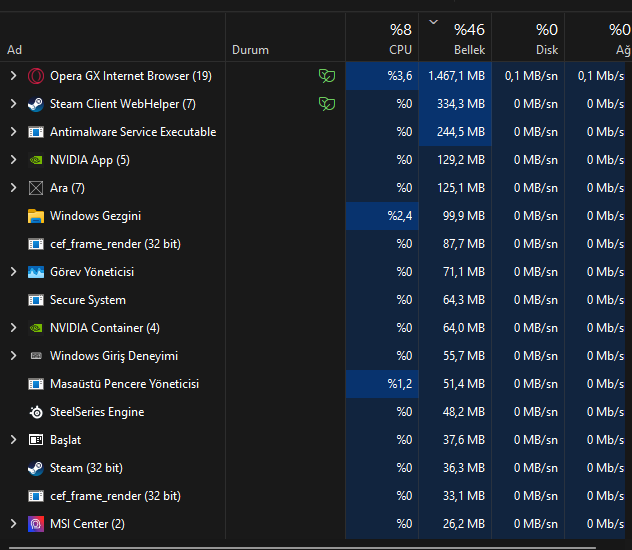The width and height of the screenshot is (632, 550).
Task: Expand the Steam Client WebHelper group
Action: click(x=13, y=104)
